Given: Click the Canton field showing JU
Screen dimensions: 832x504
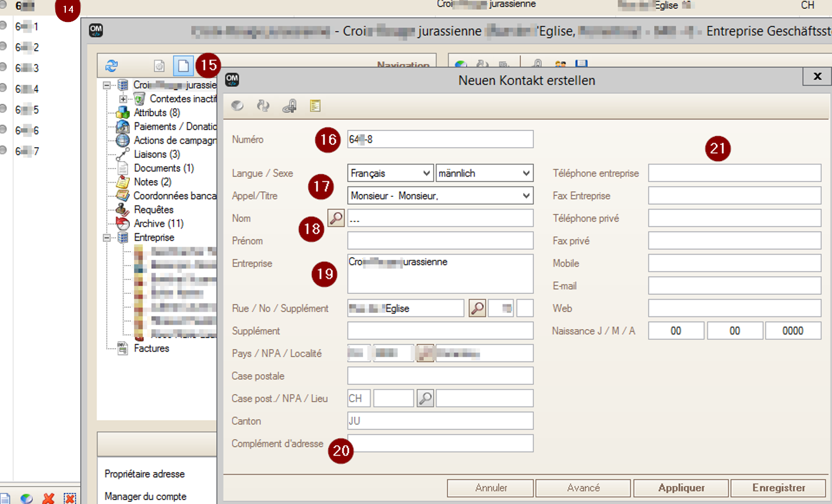Looking at the screenshot, I should (x=440, y=421).
